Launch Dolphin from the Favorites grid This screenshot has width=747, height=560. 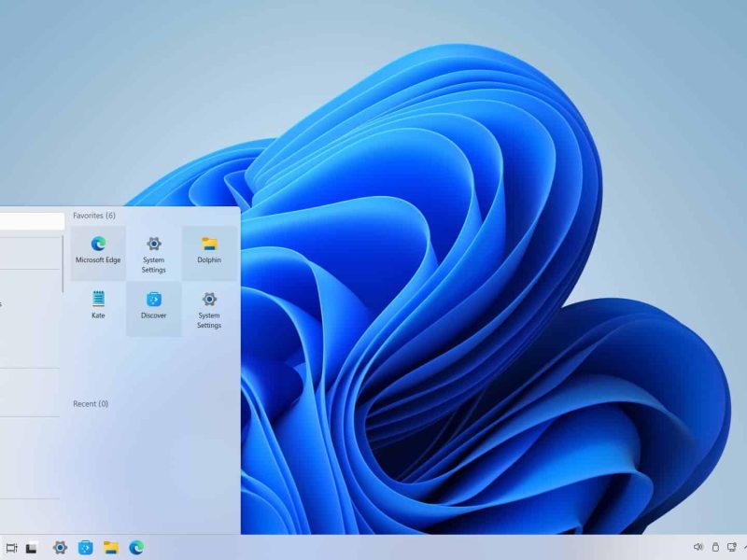click(x=209, y=253)
